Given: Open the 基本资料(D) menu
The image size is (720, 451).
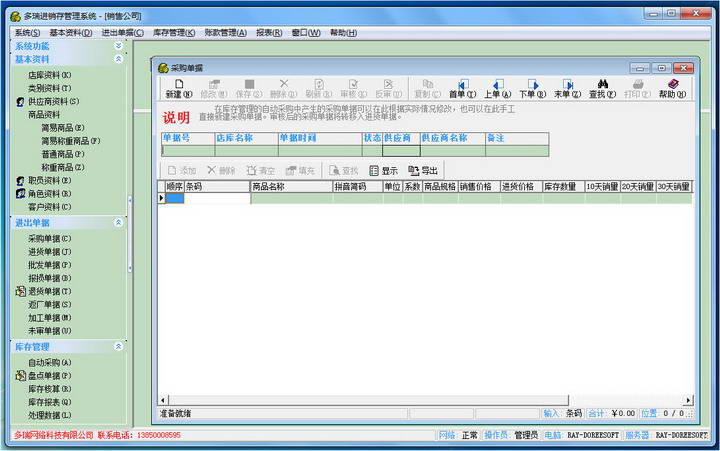Looking at the screenshot, I should 71,33.
